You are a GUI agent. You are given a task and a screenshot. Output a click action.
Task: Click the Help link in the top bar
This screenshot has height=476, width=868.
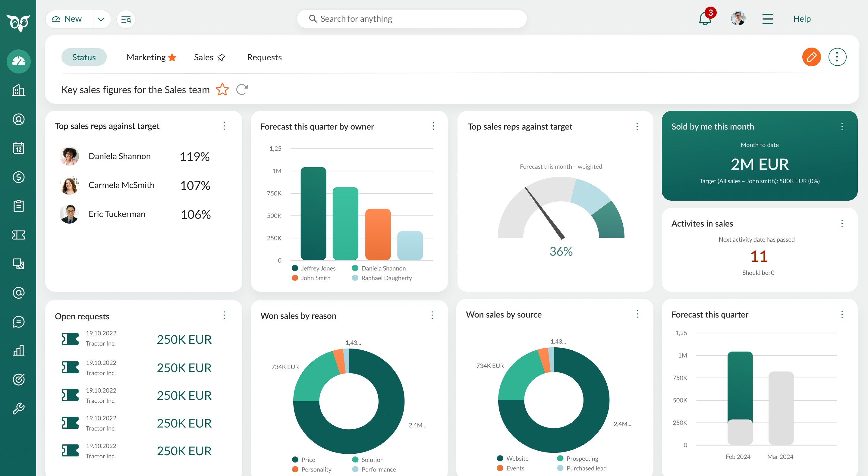[x=802, y=19]
